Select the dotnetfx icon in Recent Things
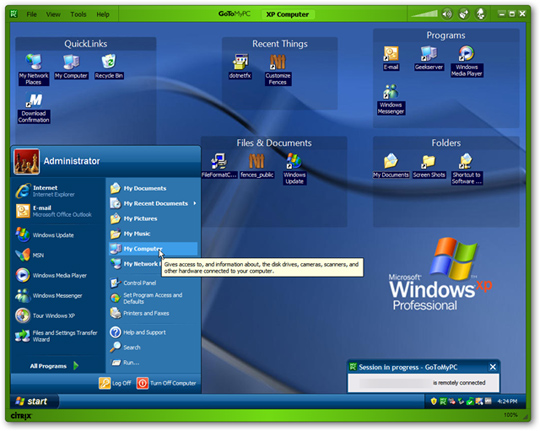The height and width of the screenshot is (431, 540). [x=240, y=66]
